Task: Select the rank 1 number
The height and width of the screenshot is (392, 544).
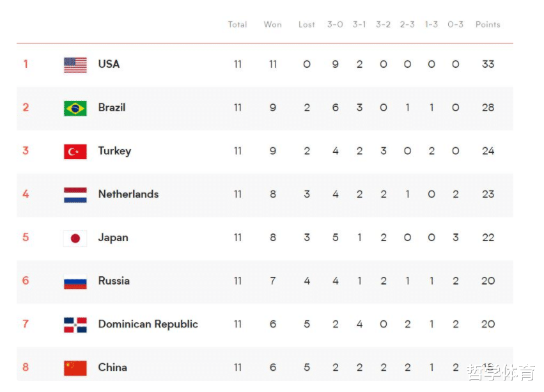Action: (26, 64)
